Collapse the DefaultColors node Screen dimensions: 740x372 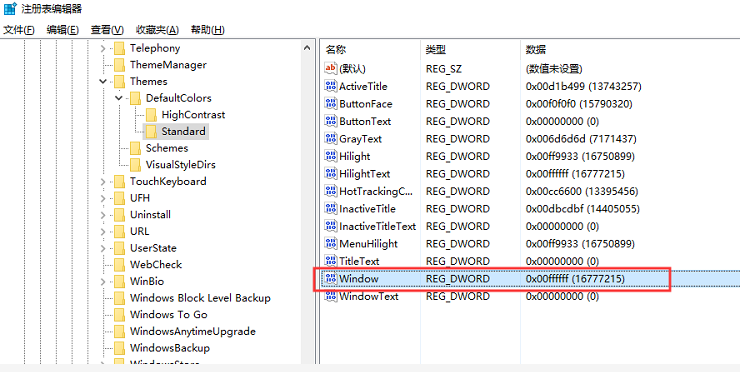click(x=119, y=98)
